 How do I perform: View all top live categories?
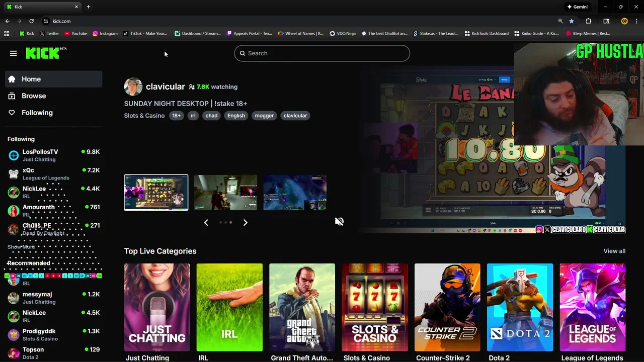pos(614,251)
